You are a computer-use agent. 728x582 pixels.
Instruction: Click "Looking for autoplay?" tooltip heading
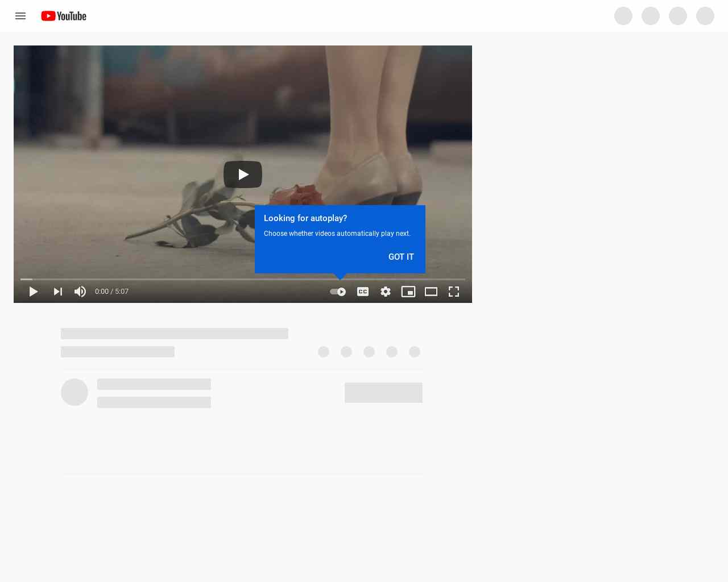[x=305, y=218]
